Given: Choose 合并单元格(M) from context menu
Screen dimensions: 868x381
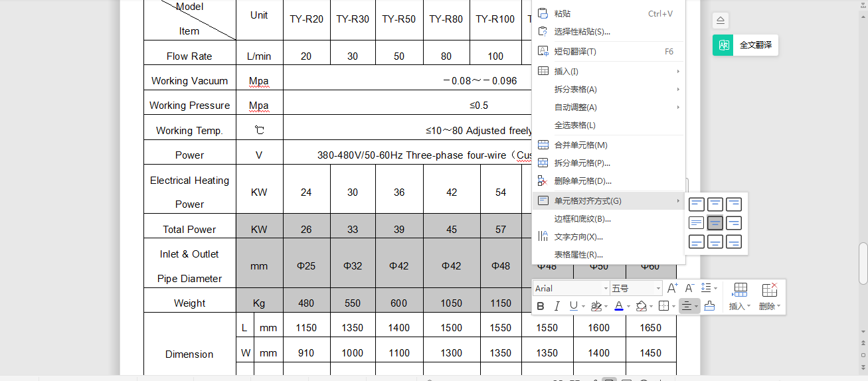Looking at the screenshot, I should point(580,145).
